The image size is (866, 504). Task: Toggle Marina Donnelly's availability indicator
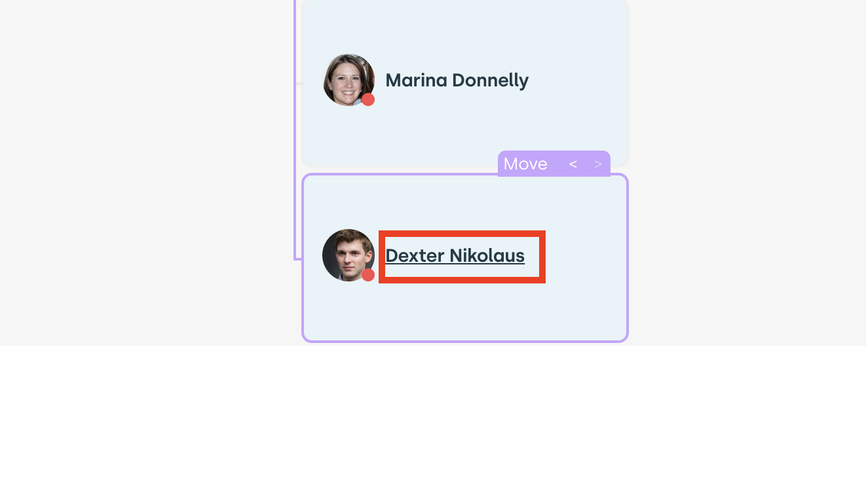click(x=368, y=99)
